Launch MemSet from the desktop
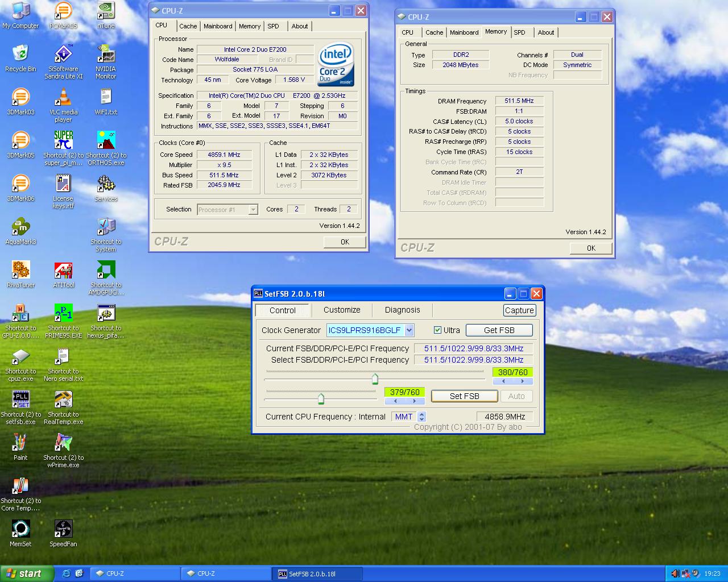This screenshot has width=728, height=582. pos(20,534)
